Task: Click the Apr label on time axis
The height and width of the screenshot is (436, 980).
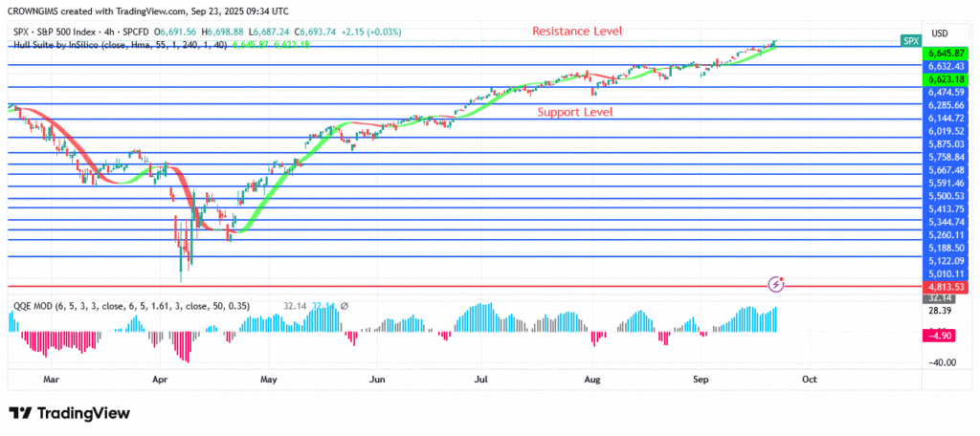Action: pyautogui.click(x=161, y=380)
